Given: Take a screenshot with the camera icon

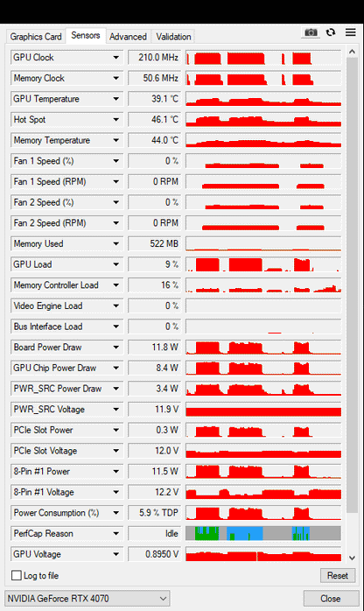Looking at the screenshot, I should (311, 32).
